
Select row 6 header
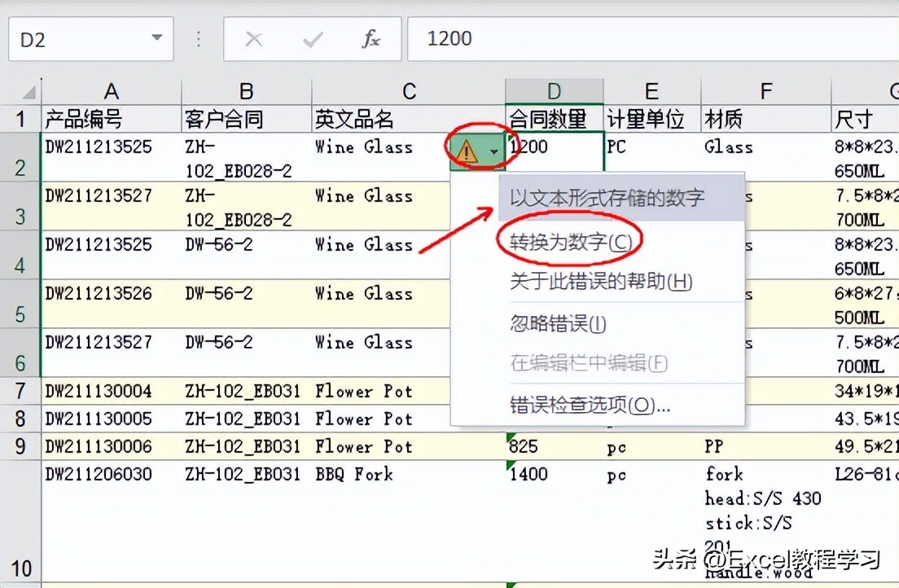pos(20,353)
